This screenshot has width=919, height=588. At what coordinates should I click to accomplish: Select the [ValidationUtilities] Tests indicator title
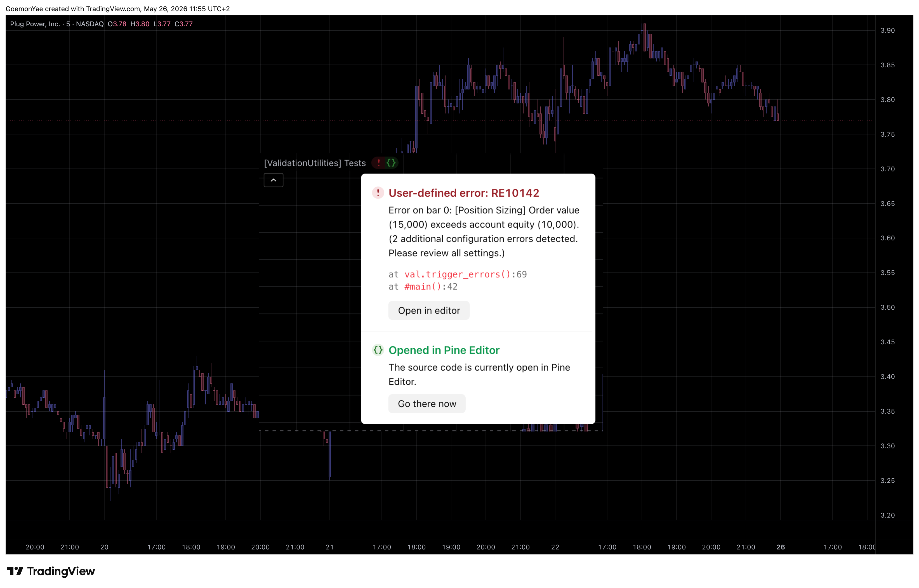(315, 163)
